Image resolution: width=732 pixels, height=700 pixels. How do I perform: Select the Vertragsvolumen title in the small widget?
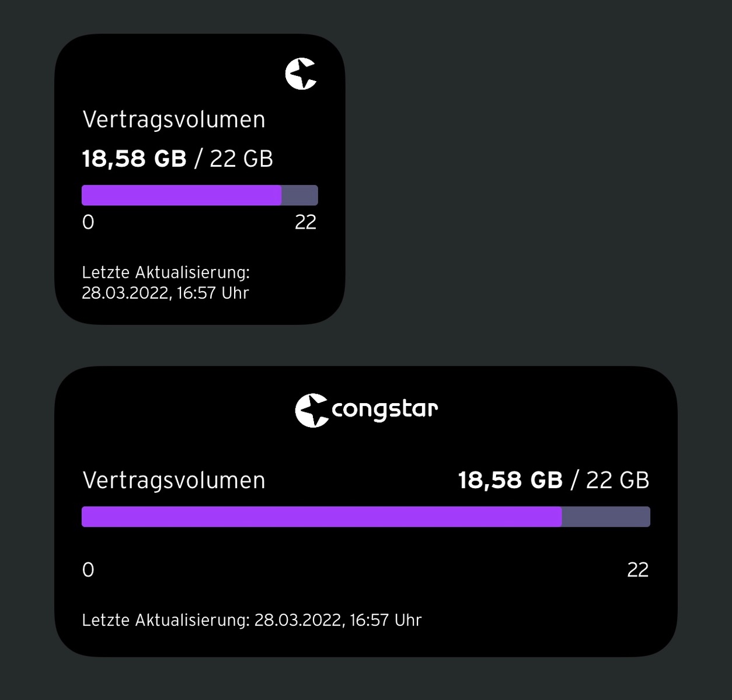[174, 120]
